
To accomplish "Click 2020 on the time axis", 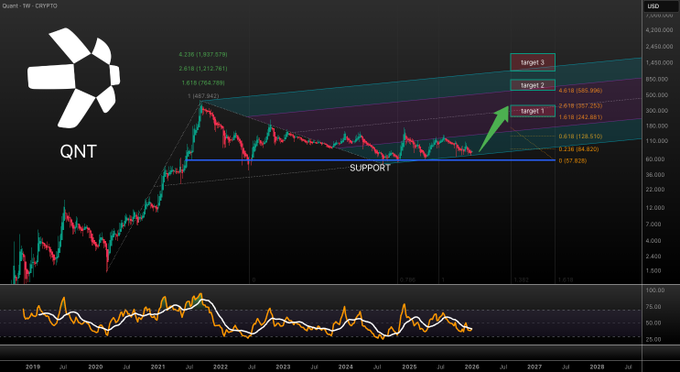I will click(95, 367).
